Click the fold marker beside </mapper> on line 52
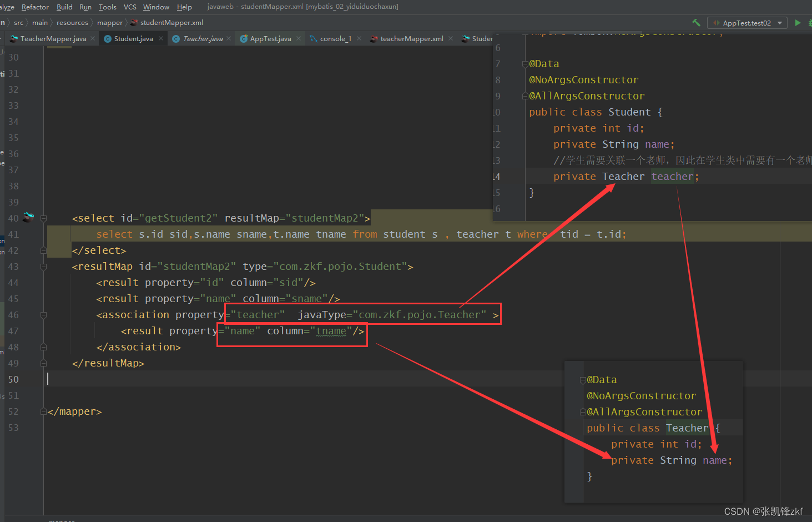The image size is (812, 522). coord(43,411)
